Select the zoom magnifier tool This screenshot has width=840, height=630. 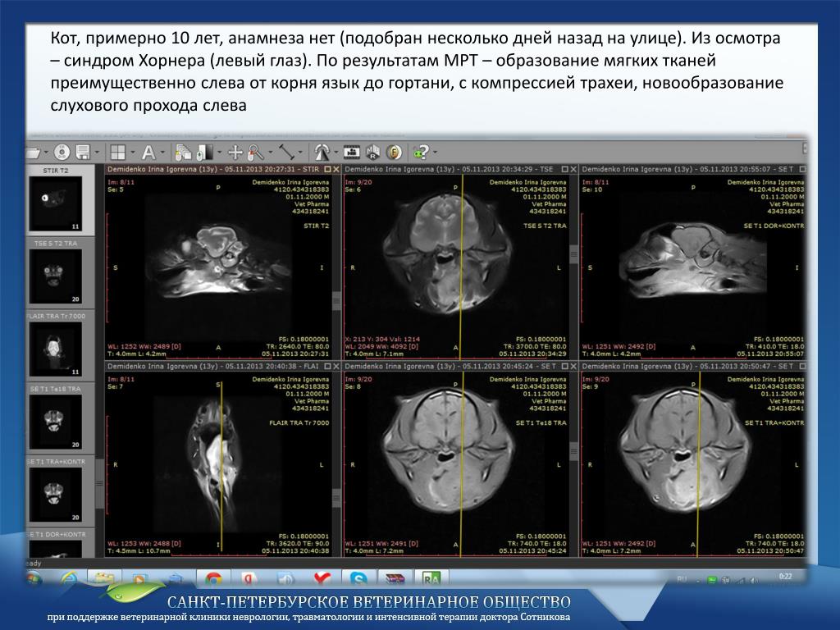pyautogui.click(x=256, y=153)
